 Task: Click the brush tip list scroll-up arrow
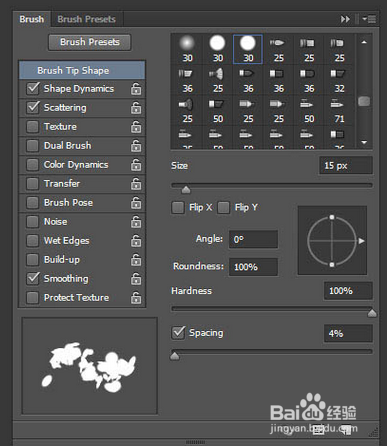point(364,42)
